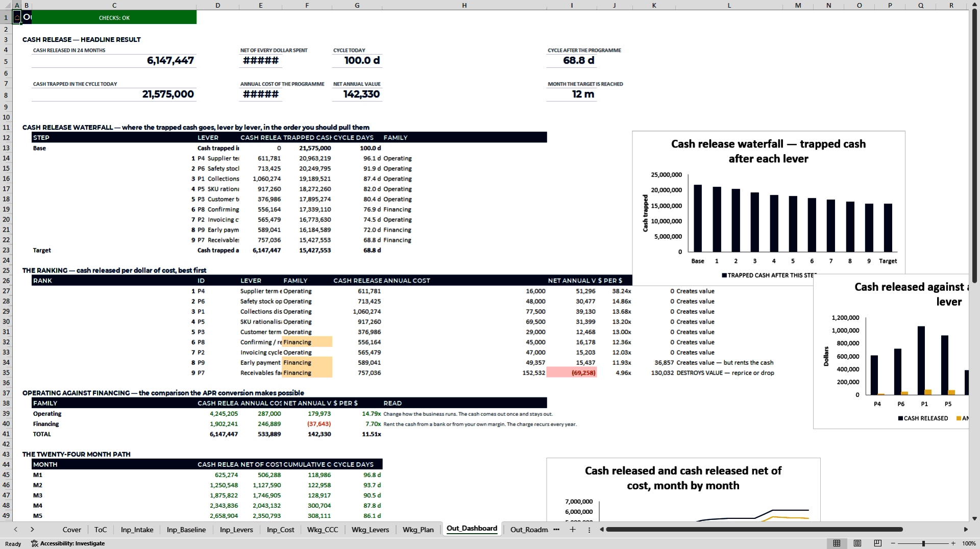The height and width of the screenshot is (549, 980).
Task: Switch to the Inp_Intake sheet
Action: pyautogui.click(x=137, y=530)
